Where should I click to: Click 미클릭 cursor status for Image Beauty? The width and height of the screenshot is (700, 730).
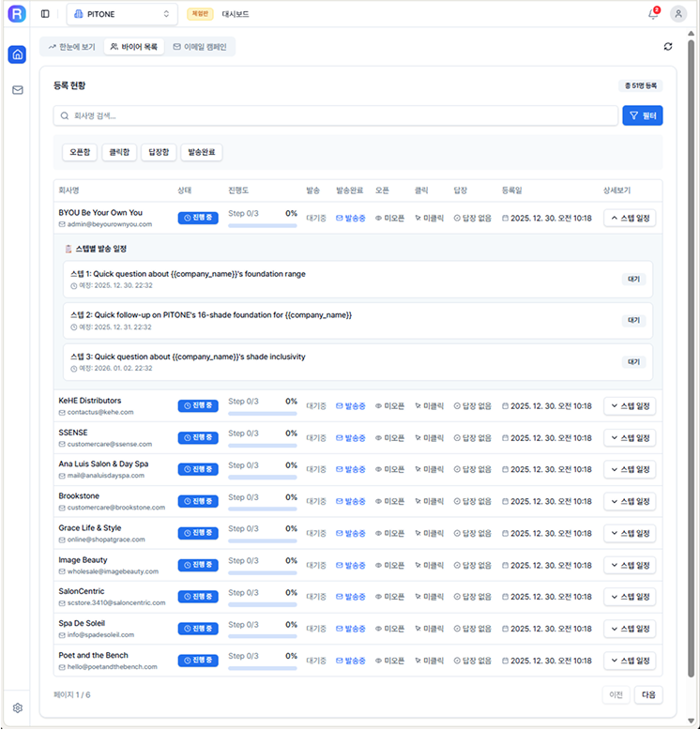[x=430, y=565]
